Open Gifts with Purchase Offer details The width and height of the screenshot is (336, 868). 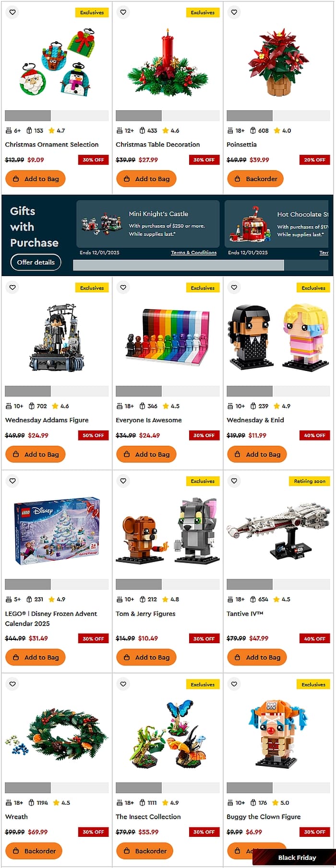click(x=36, y=262)
